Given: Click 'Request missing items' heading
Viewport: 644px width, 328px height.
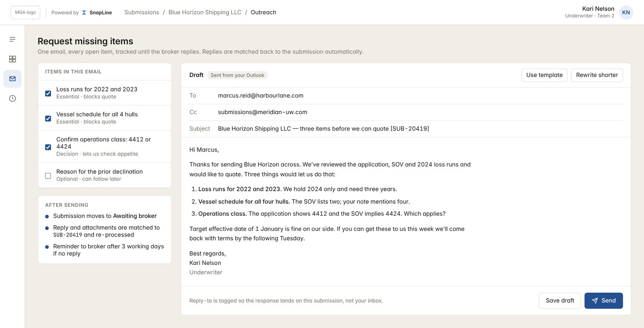Looking at the screenshot, I should 86,41.
